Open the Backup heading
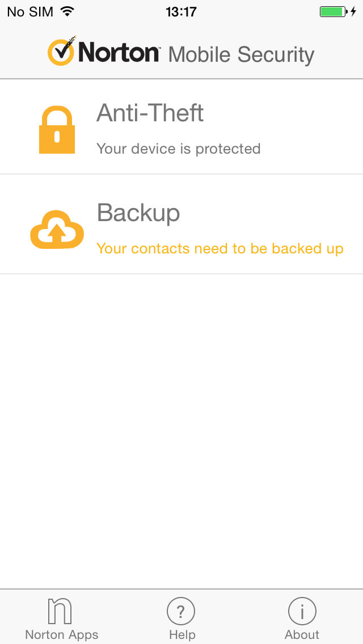Image resolution: width=363 pixels, height=644 pixels. (x=138, y=213)
